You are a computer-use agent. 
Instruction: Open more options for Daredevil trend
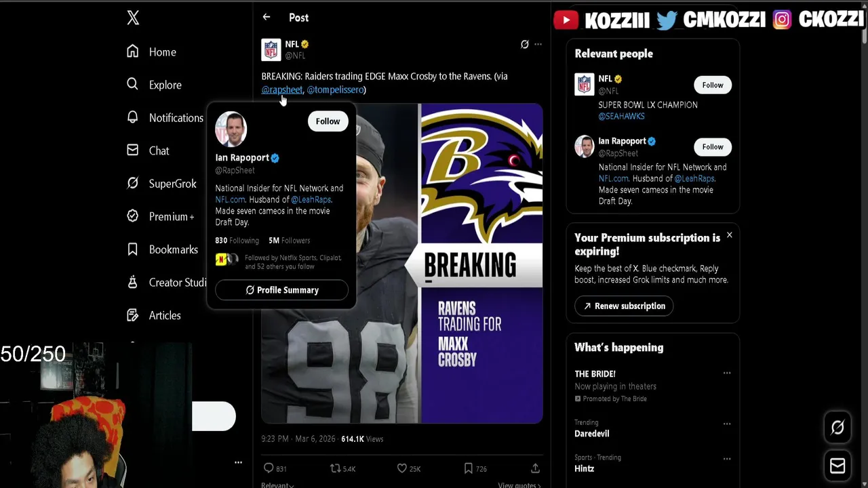pyautogui.click(x=727, y=424)
